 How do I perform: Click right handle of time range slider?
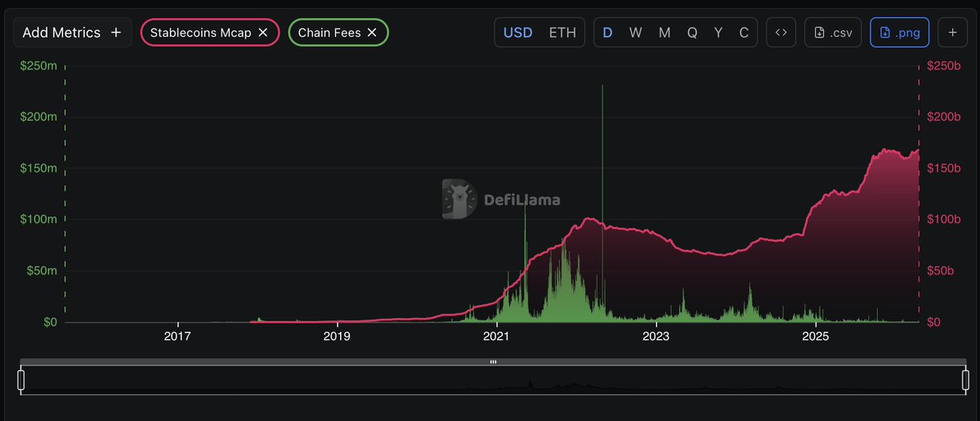coord(965,380)
